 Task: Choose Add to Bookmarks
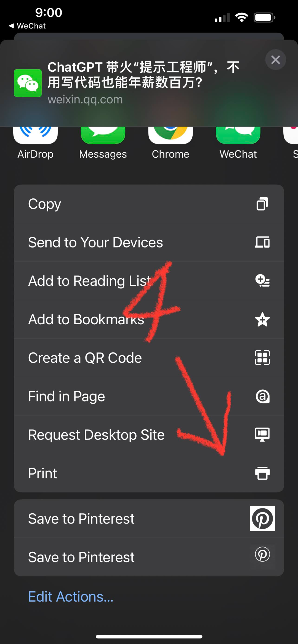pyautogui.click(x=149, y=319)
